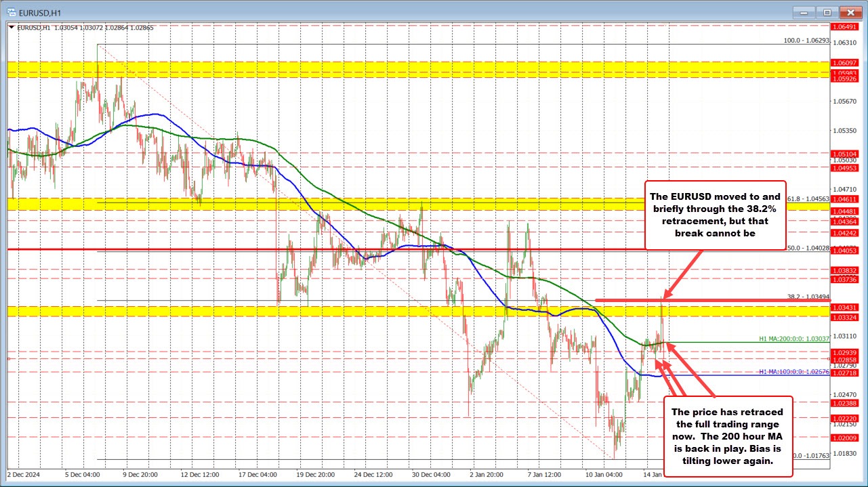Screen dimensions: 868x487
Task: Restore the chart window with the maximize button
Action: tap(827, 12)
